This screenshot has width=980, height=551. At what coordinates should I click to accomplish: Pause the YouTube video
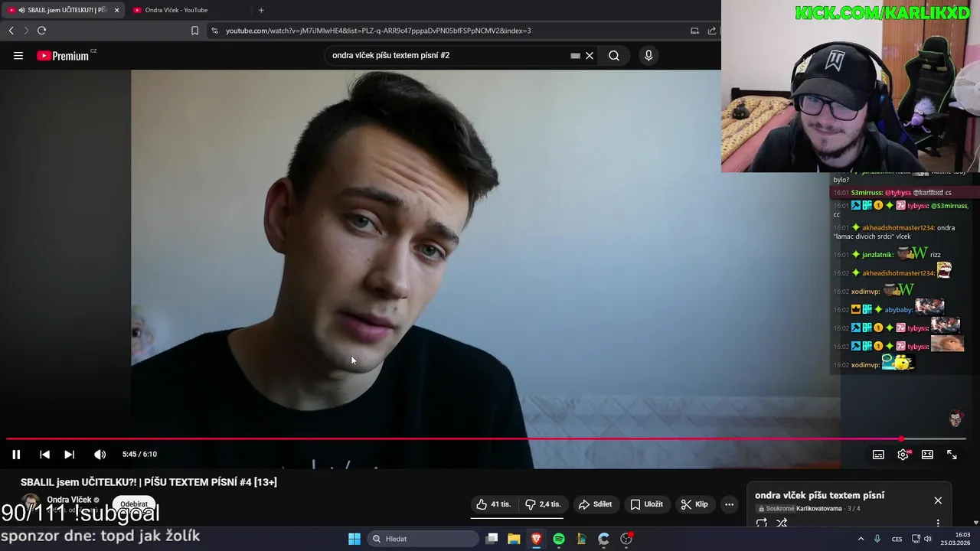point(16,455)
